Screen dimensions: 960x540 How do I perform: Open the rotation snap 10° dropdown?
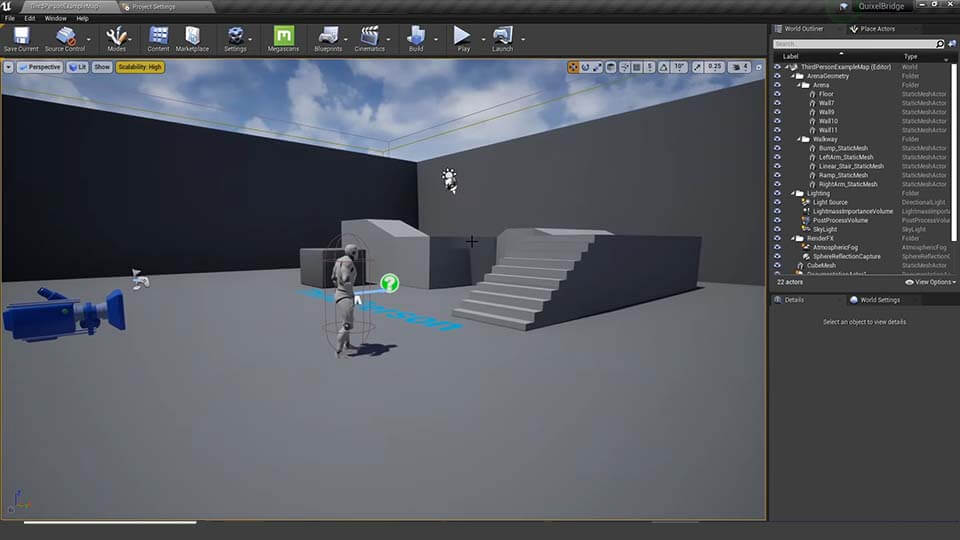(x=680, y=67)
